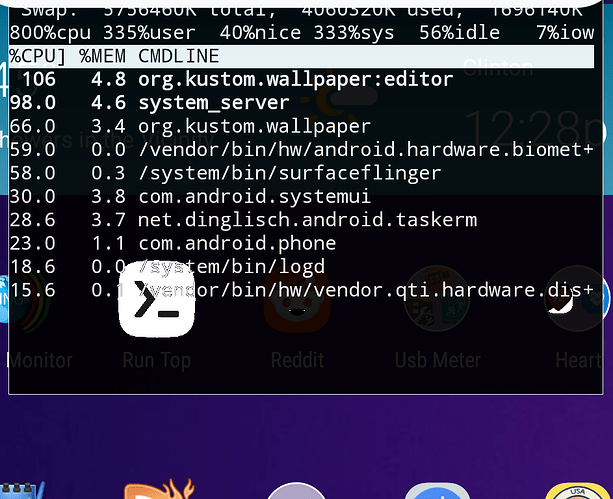The height and width of the screenshot is (499, 613).
Task: Tap the 12:28p clock widget
Action: (535, 128)
